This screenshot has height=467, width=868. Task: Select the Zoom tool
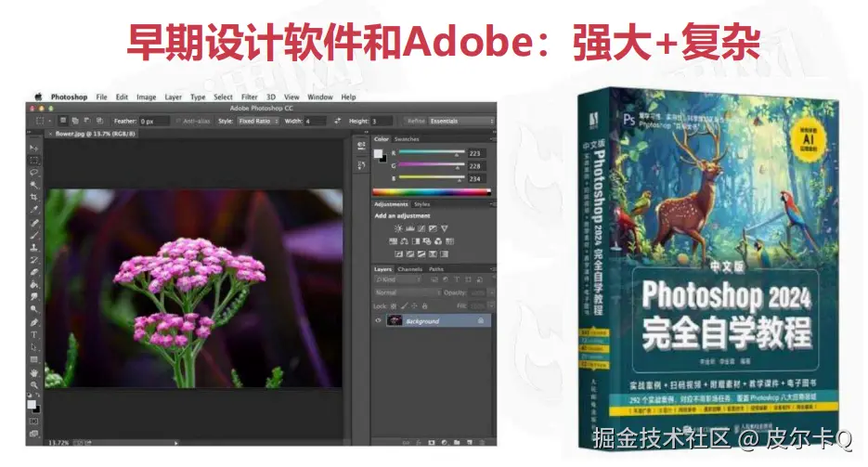click(x=33, y=385)
